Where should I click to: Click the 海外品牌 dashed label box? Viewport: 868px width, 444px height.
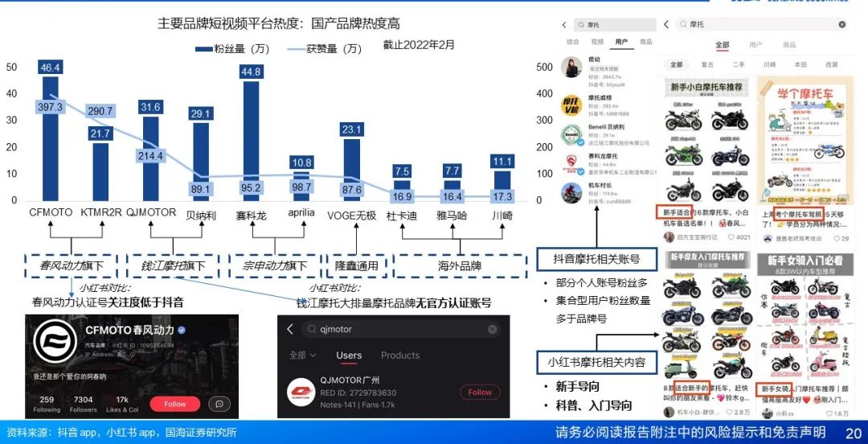coord(460,266)
